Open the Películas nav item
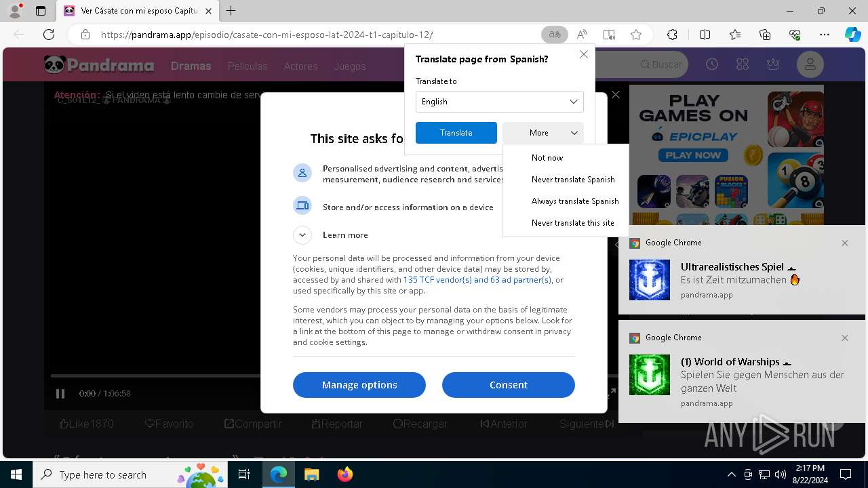The image size is (868, 488). coord(248,66)
